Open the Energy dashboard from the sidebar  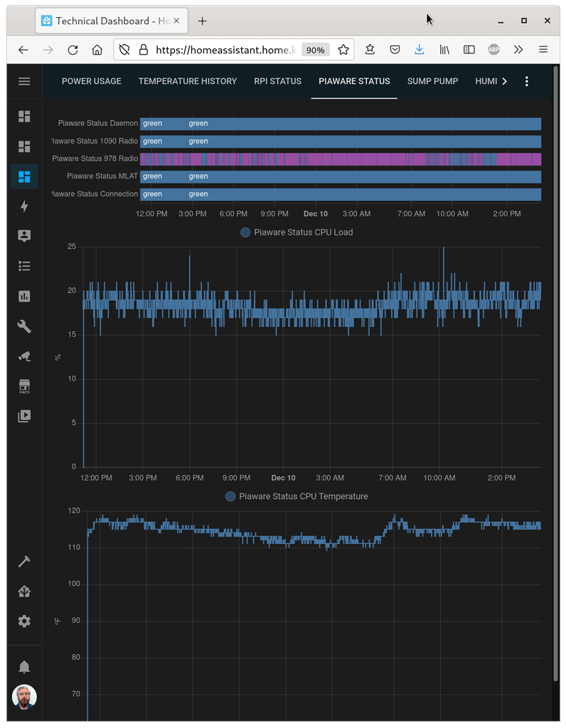(24, 206)
